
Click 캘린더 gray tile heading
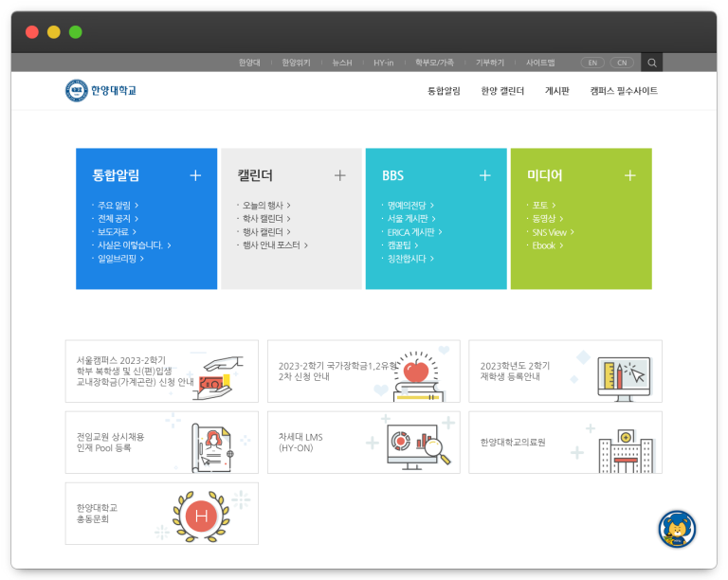(x=255, y=175)
